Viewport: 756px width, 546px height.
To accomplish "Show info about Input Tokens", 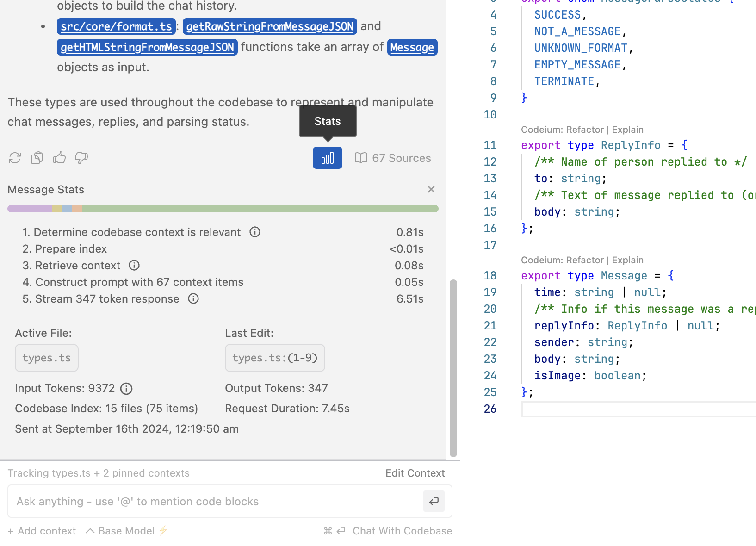I will pos(126,389).
